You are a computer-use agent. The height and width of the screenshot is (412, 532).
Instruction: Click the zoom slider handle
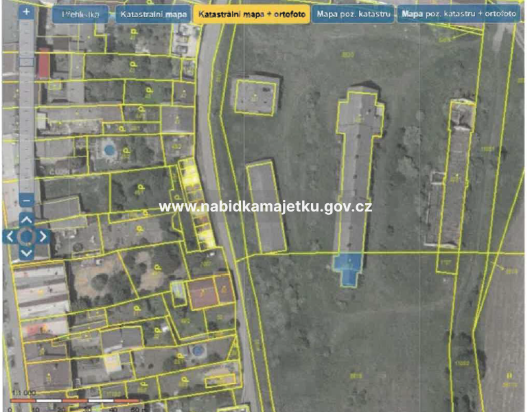26,62
